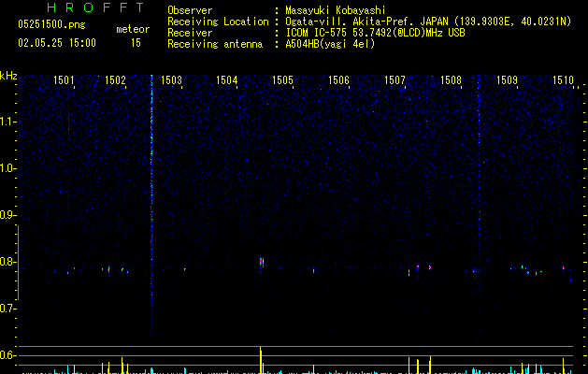Click the Receiving Location label
588x374 pixels.
[x=218, y=22]
